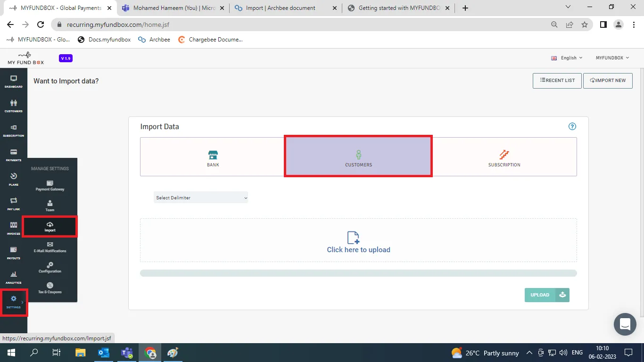The image size is (644, 362).
Task: Select the Subscription import type
Action: [x=504, y=157]
